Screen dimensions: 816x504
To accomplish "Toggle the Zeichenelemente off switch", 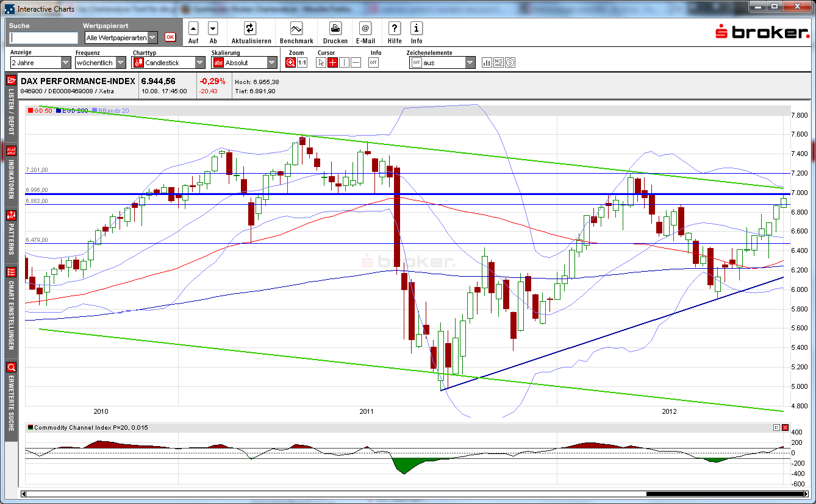I will (417, 62).
